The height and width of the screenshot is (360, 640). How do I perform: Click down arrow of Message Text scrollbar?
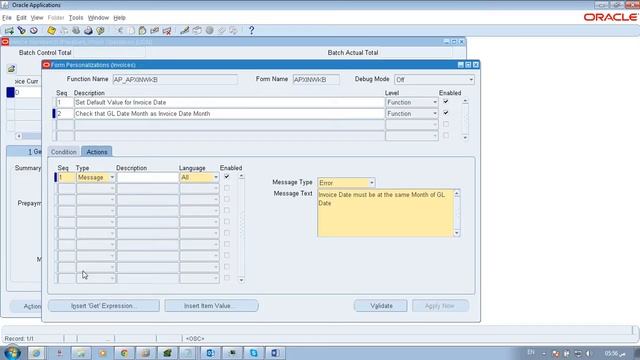coord(457,233)
